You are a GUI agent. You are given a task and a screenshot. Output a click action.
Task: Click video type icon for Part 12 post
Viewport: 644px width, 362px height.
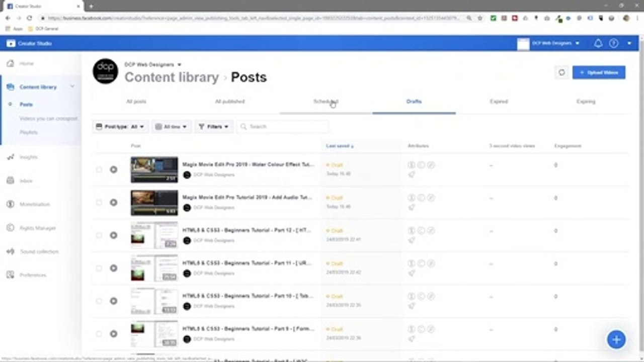pyautogui.click(x=114, y=235)
